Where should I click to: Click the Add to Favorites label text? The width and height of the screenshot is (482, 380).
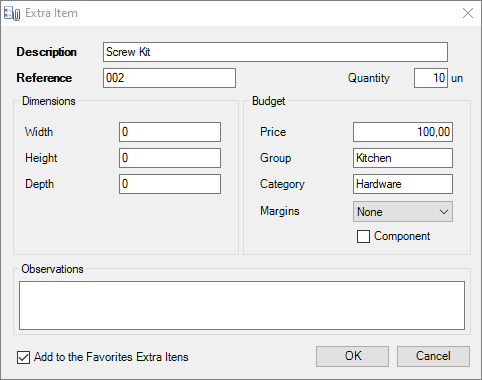pyautogui.click(x=111, y=357)
